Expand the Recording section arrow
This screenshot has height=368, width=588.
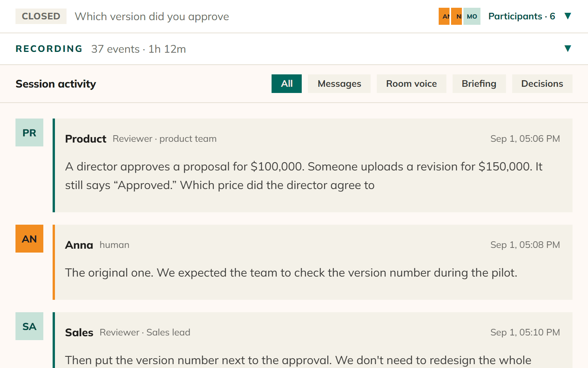(567, 48)
